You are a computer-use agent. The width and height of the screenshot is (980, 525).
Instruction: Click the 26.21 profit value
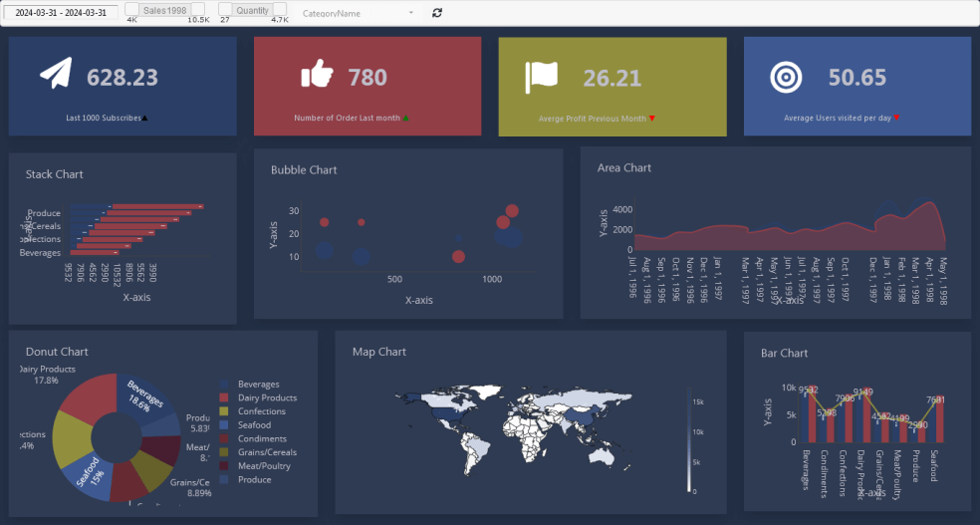pos(612,78)
